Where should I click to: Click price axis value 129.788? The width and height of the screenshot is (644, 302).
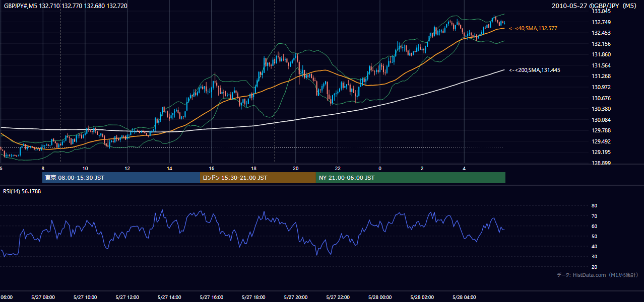point(601,130)
